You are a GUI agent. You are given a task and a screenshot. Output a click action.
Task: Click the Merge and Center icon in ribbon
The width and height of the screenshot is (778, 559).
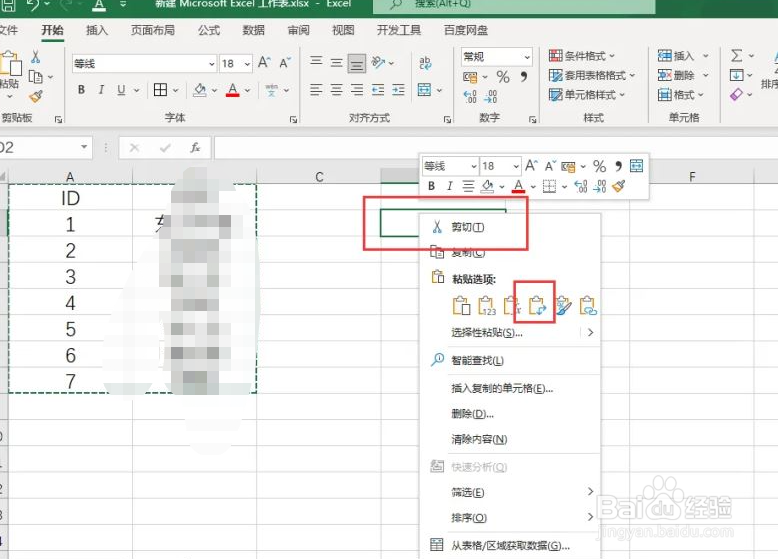pos(424,90)
